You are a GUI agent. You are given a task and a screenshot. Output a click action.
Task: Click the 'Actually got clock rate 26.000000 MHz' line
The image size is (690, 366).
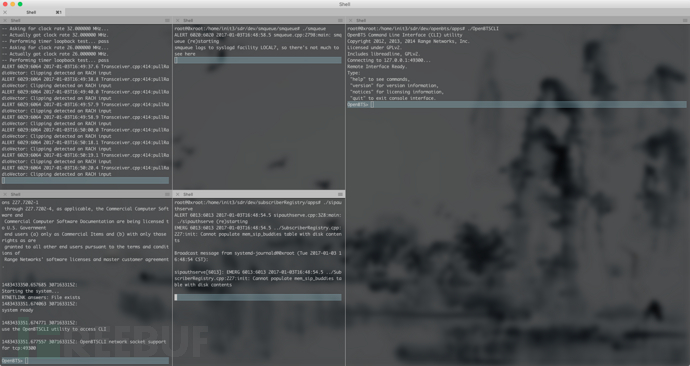(55, 54)
